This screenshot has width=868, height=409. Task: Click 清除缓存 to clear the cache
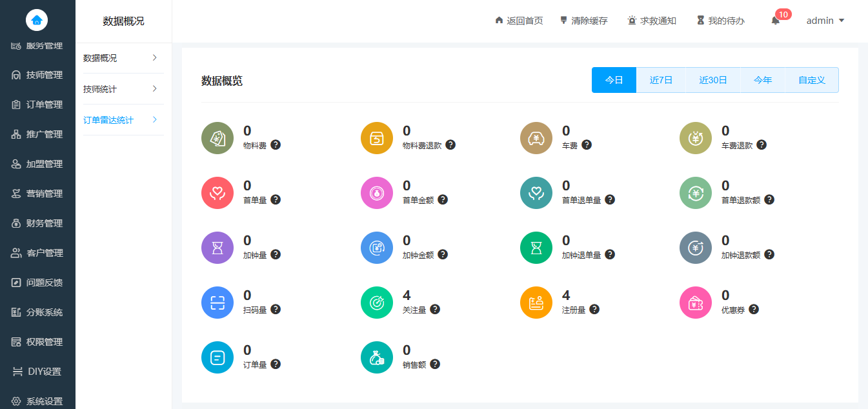[584, 20]
